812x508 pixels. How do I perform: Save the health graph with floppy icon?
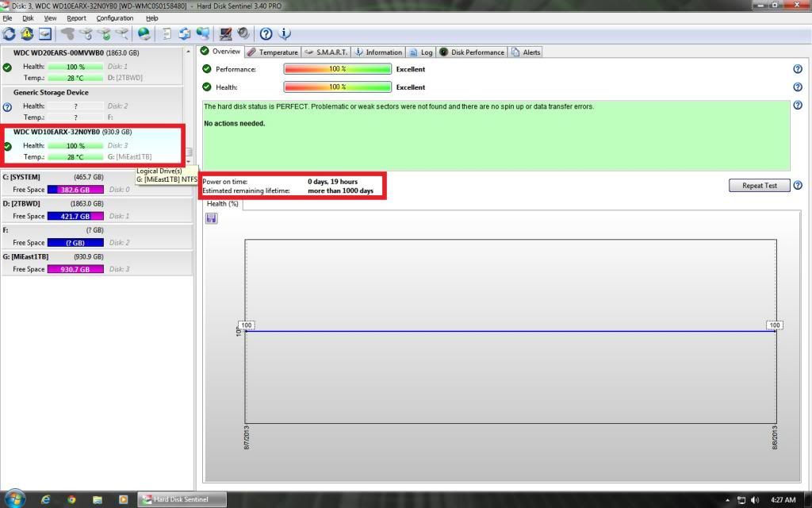[211, 218]
